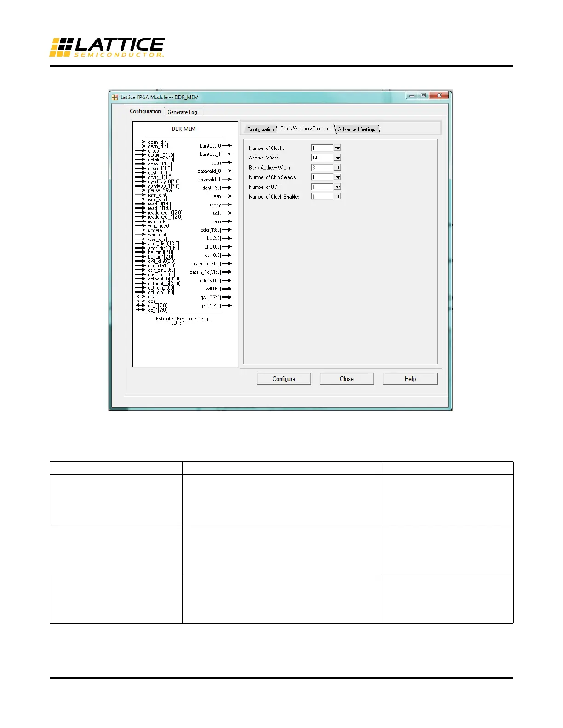
Task: Click the addr[13:0] output port label
Action: tap(211, 230)
